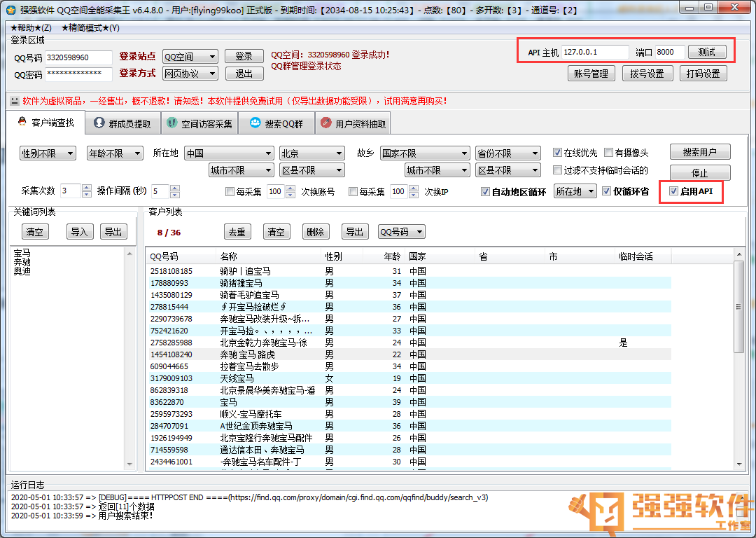Click the group icon on 搜索QQ群 tab

click(x=255, y=123)
